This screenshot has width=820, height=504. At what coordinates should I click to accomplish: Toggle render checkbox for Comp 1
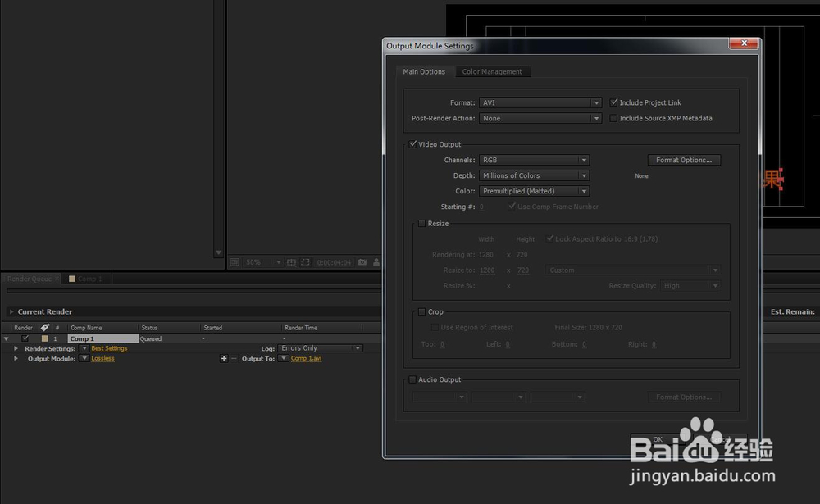coord(25,338)
